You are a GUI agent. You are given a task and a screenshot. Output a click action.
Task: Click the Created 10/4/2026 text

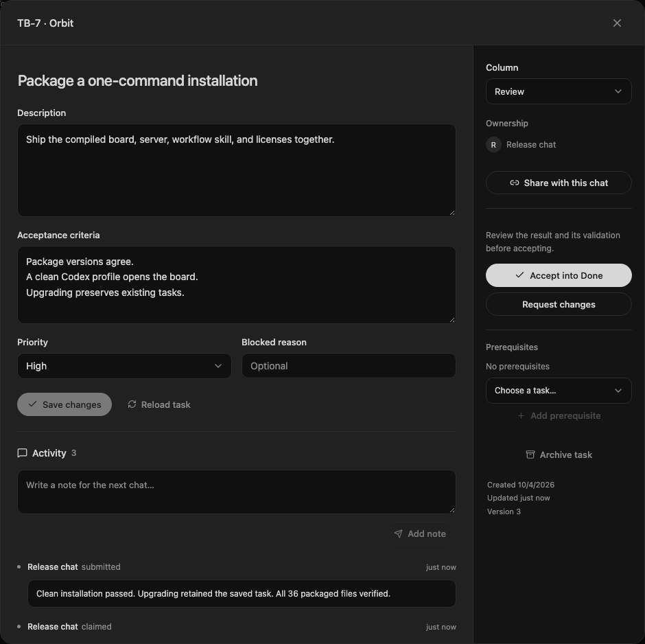coord(521,485)
